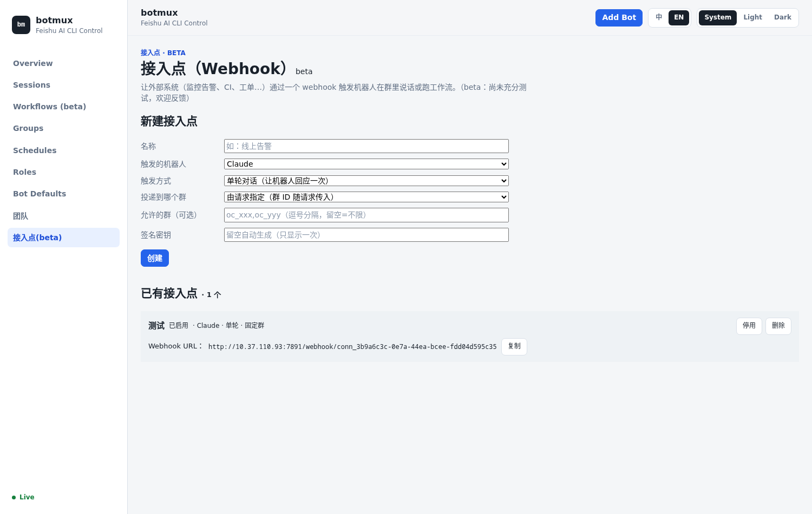
Task: Open the 触发方式 dropdown
Action: coord(366,181)
